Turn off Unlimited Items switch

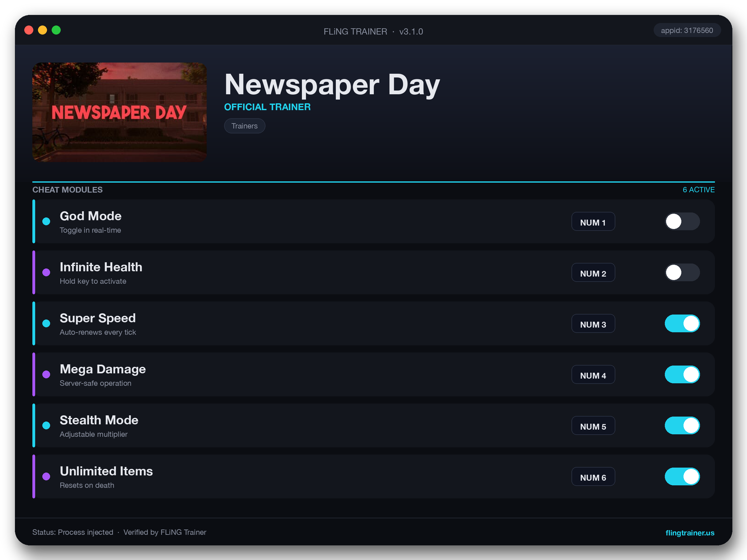[682, 476]
